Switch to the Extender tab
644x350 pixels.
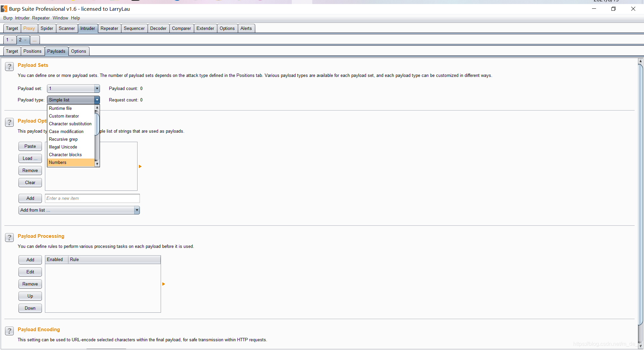(x=205, y=29)
